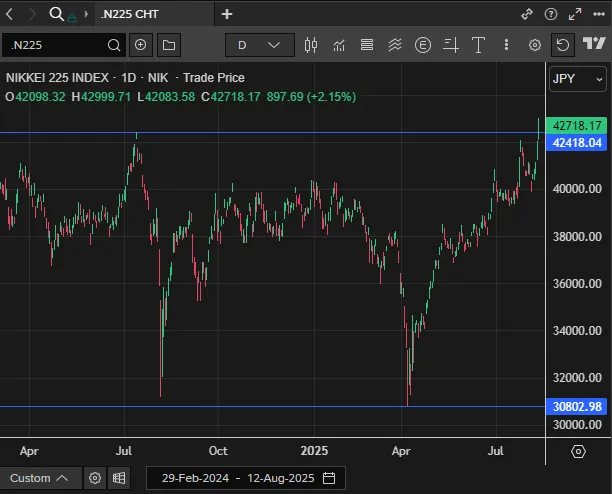Select the blue 42418.04 line label
Screen dimensions: 612x494
pyautogui.click(x=576, y=143)
